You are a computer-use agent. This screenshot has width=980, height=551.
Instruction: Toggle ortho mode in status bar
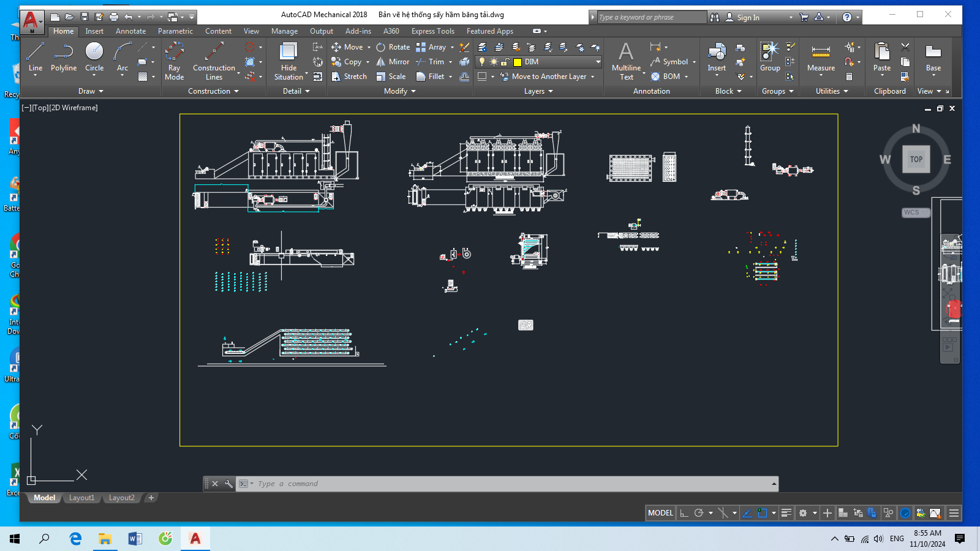[x=684, y=513]
